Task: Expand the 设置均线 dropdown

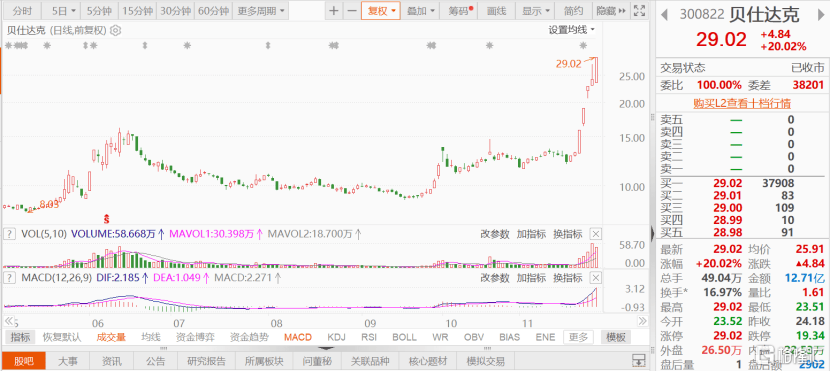Action: 572,30
